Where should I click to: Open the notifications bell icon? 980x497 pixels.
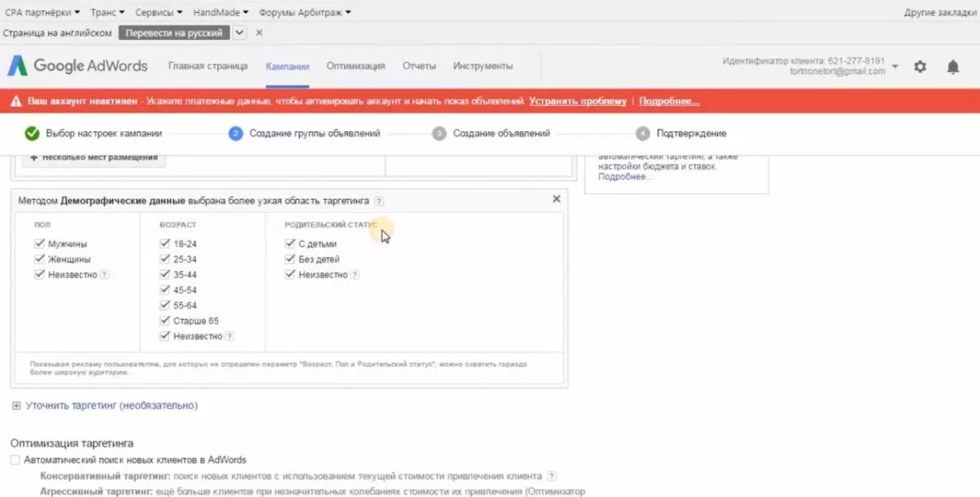[952, 67]
